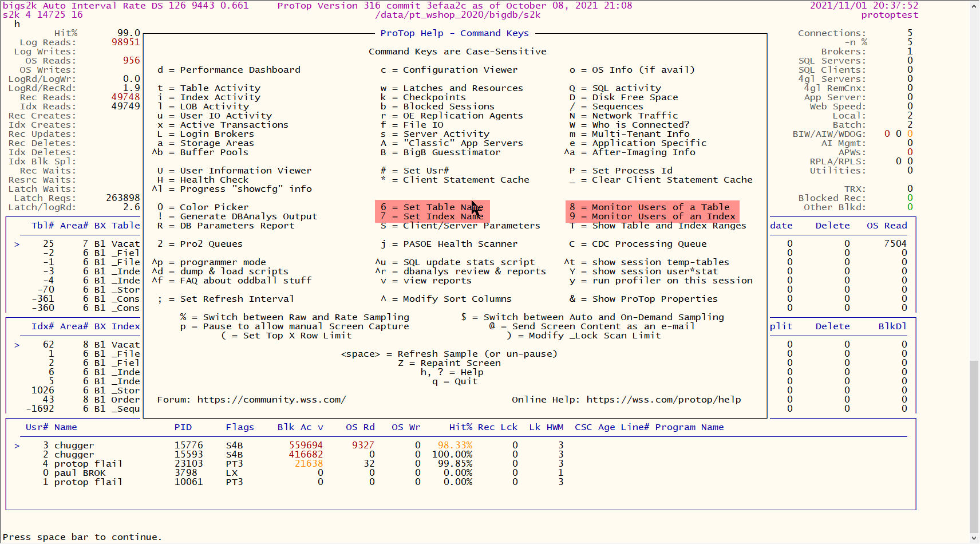The image size is (980, 544).
Task: Click 'c = Configuration Viewer' entry
Action: [x=449, y=70]
